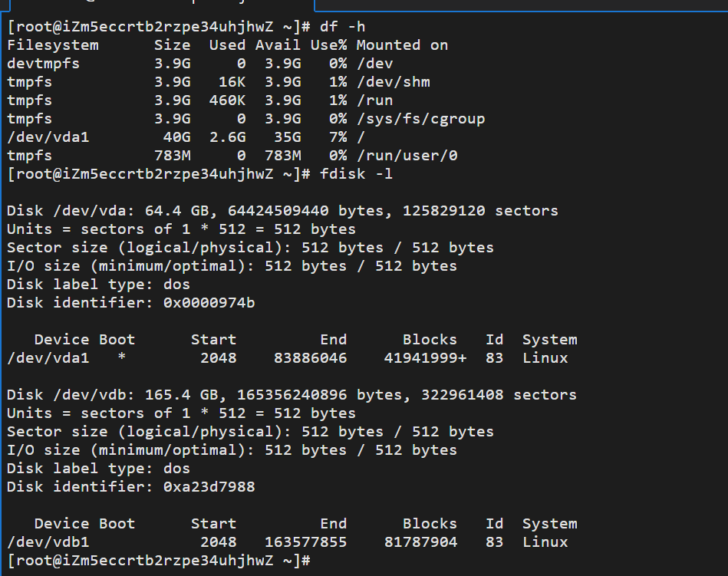Click disk identifier 0xa23d7988
Screen dimensions: 728x576
point(208,486)
